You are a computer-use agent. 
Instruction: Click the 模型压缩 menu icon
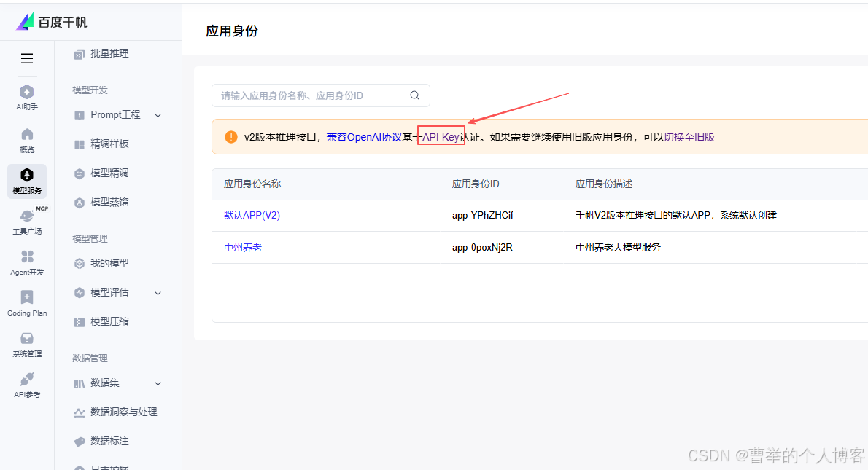pos(80,322)
